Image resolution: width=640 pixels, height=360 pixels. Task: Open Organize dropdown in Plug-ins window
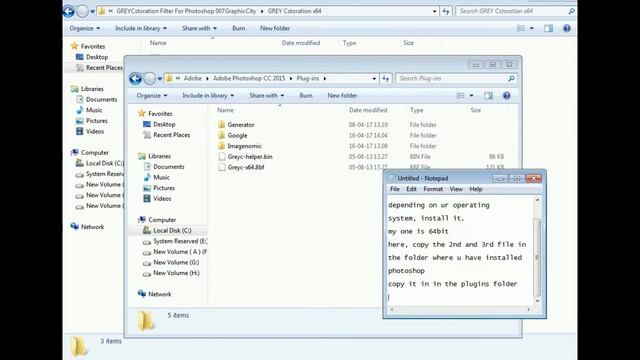point(152,96)
